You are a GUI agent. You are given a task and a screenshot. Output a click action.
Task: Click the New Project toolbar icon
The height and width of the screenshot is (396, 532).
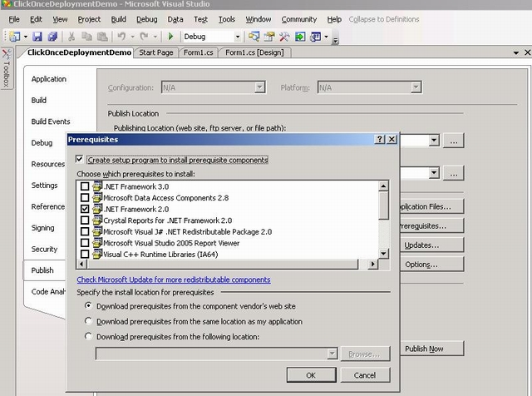pyautogui.click(x=15, y=37)
